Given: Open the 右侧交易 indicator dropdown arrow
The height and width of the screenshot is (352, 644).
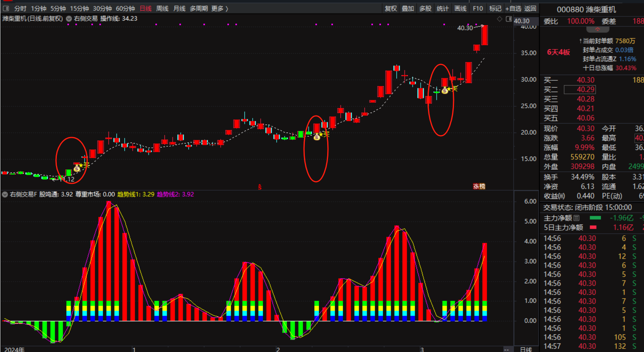Looking at the screenshot, I should [x=69, y=19].
